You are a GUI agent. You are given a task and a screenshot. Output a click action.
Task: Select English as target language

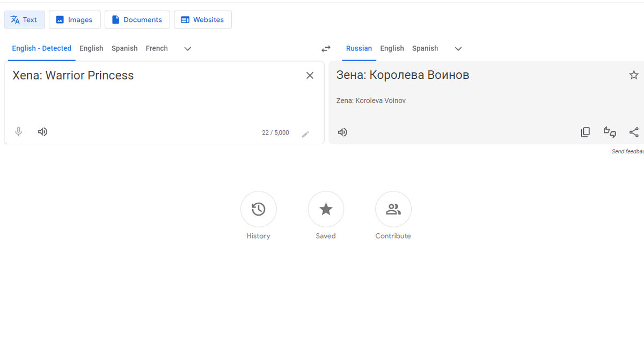click(392, 48)
